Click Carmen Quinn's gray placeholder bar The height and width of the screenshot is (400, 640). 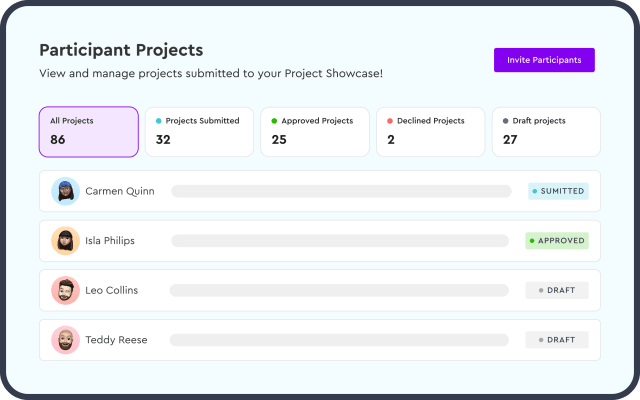tap(340, 191)
